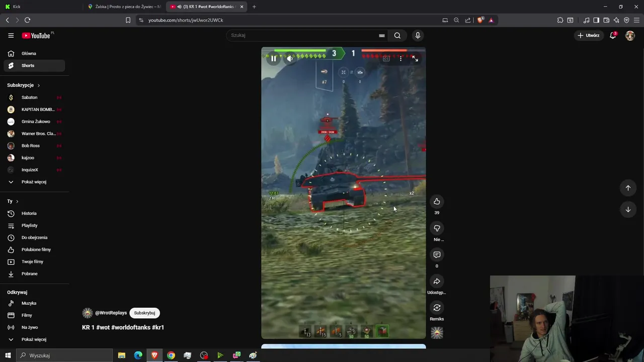Click the YouTube logo

[x=36, y=36]
